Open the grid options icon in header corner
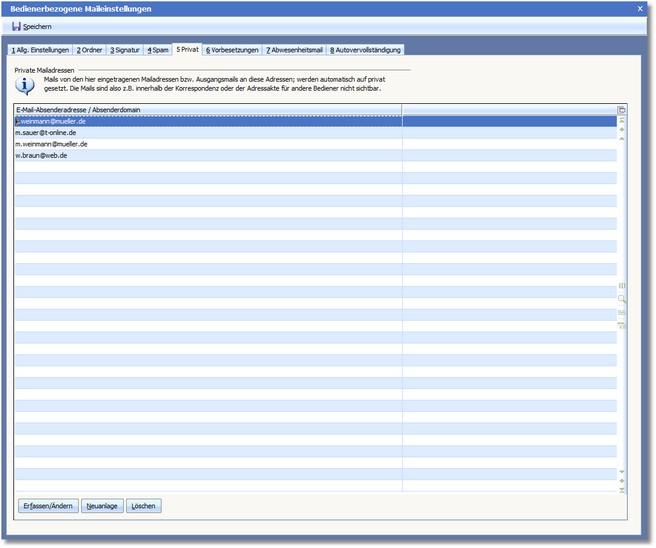This screenshot has width=656, height=548. 622,109
